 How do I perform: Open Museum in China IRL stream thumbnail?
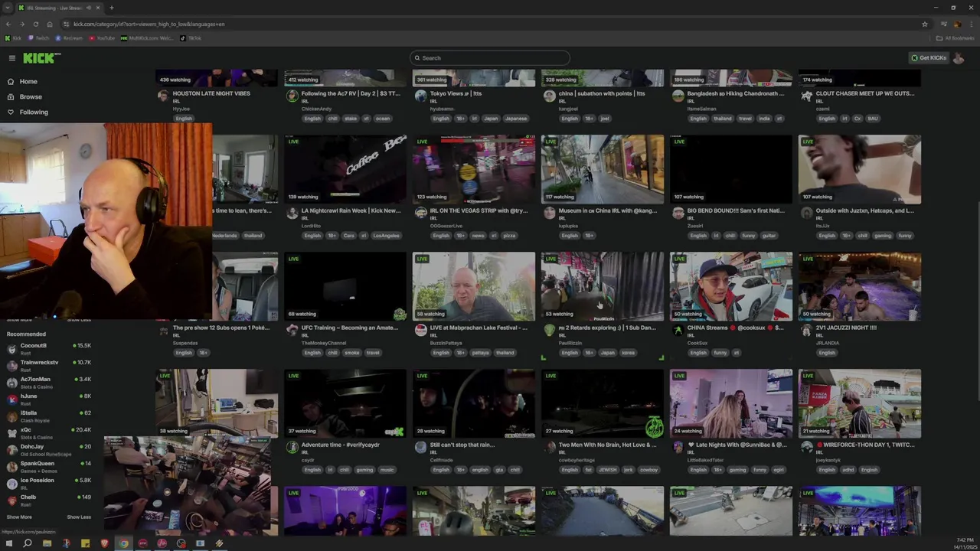603,169
